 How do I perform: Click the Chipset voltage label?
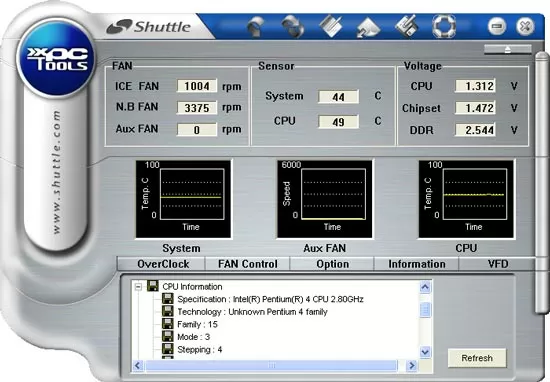click(421, 108)
